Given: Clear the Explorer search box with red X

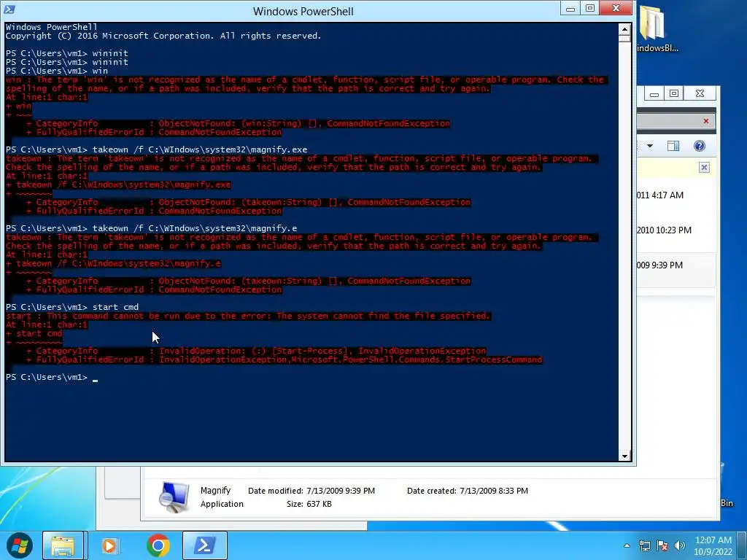Looking at the screenshot, I should (706, 121).
